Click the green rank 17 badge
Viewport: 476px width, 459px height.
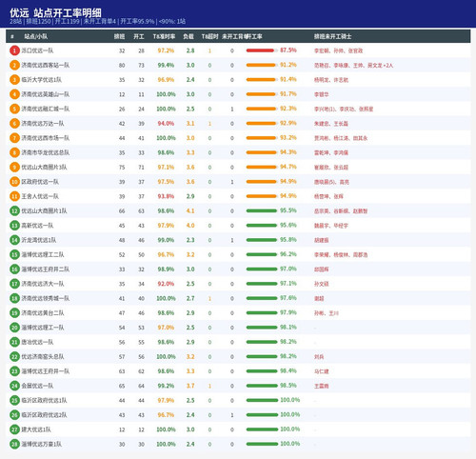coord(14,284)
